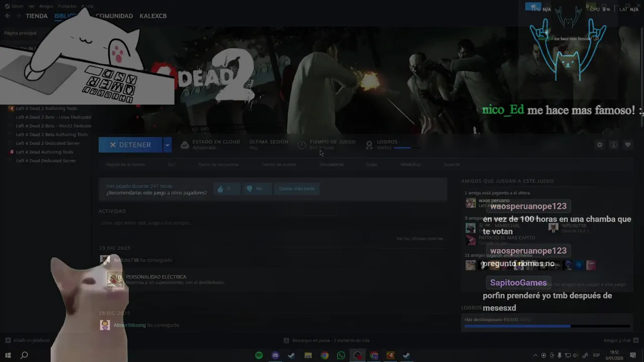Click the play time clock icon
This screenshot has height=362, width=644.
301,145
